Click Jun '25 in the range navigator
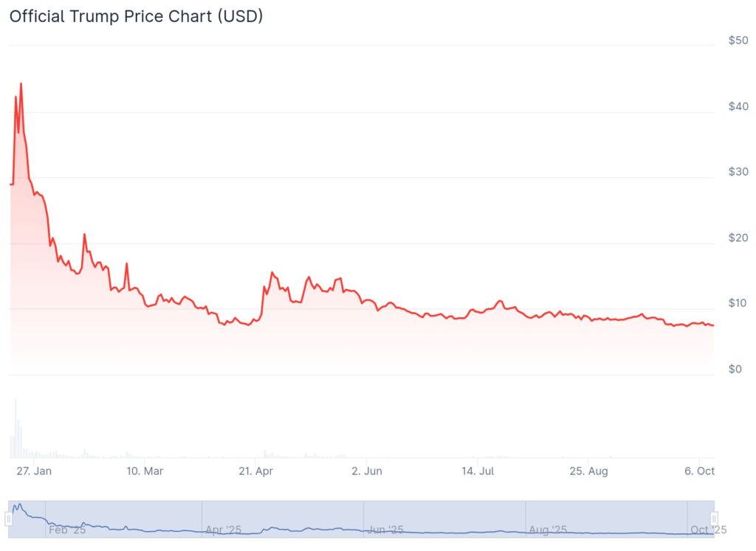 tap(385, 530)
